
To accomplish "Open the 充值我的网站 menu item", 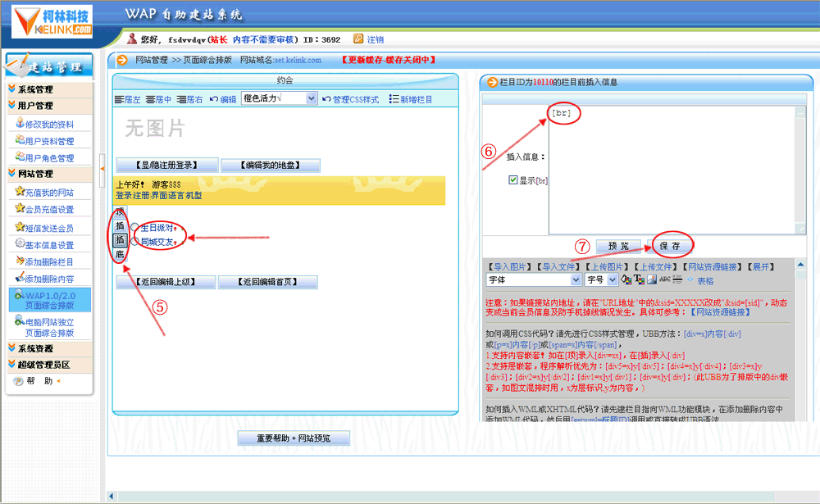I will point(50,193).
